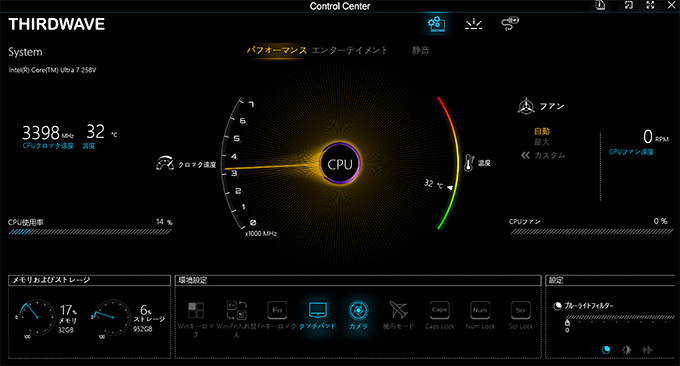
Task: Open the System settings page icon
Action: pos(436,24)
